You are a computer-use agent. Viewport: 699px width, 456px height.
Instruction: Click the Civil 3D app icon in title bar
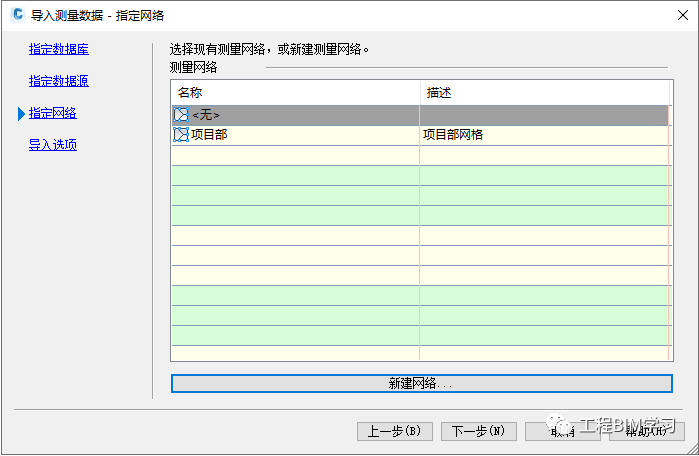pyautogui.click(x=17, y=14)
